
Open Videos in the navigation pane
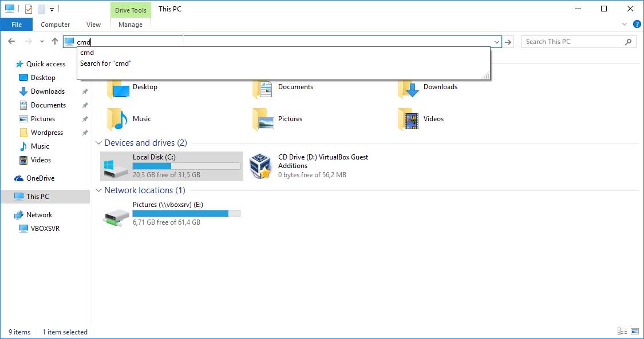(x=41, y=160)
